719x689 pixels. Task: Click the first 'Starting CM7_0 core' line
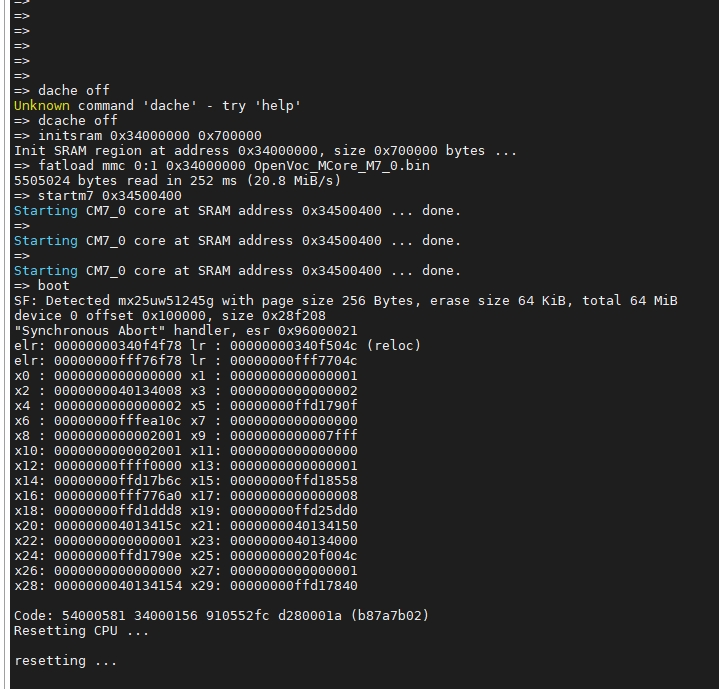coord(237,210)
